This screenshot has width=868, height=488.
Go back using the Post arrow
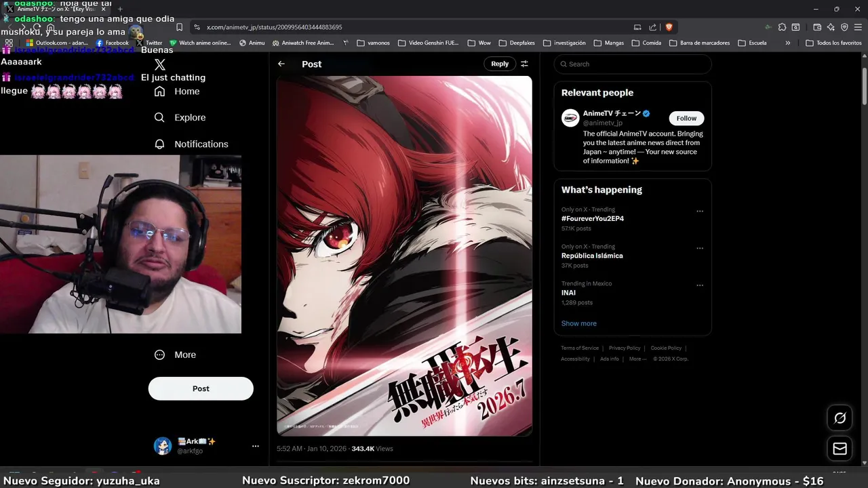tap(281, 64)
